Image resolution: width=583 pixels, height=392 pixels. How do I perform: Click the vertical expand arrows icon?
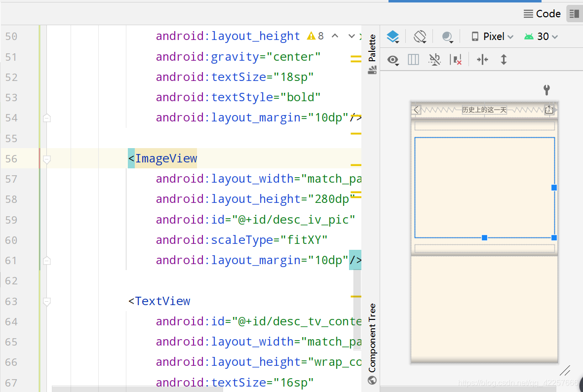[x=504, y=60]
